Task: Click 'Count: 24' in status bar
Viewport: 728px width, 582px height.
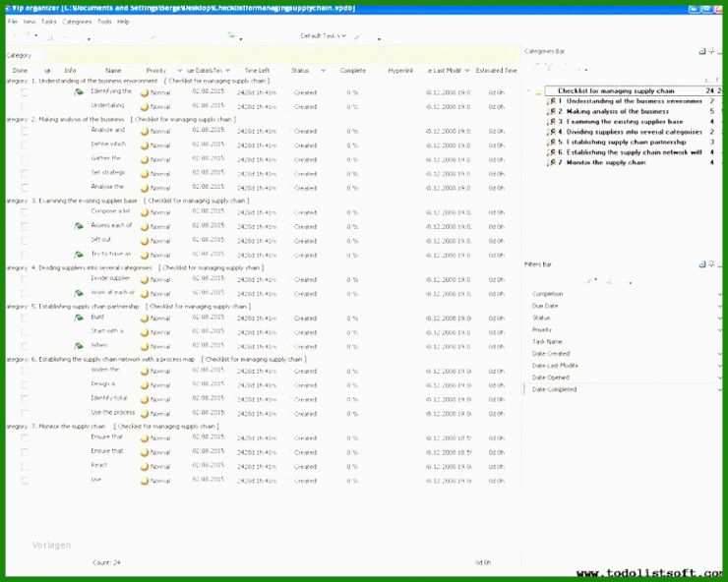Action: pos(106,562)
